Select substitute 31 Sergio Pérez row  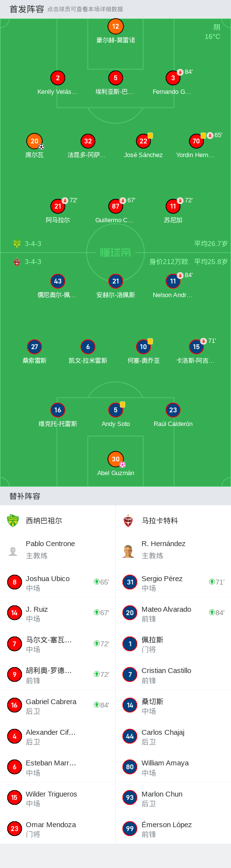[173, 582]
